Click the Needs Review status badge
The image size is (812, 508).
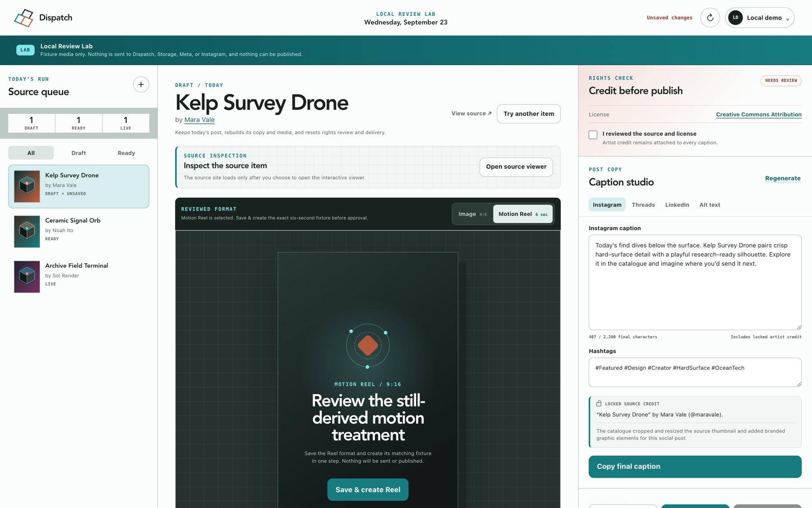781,81
